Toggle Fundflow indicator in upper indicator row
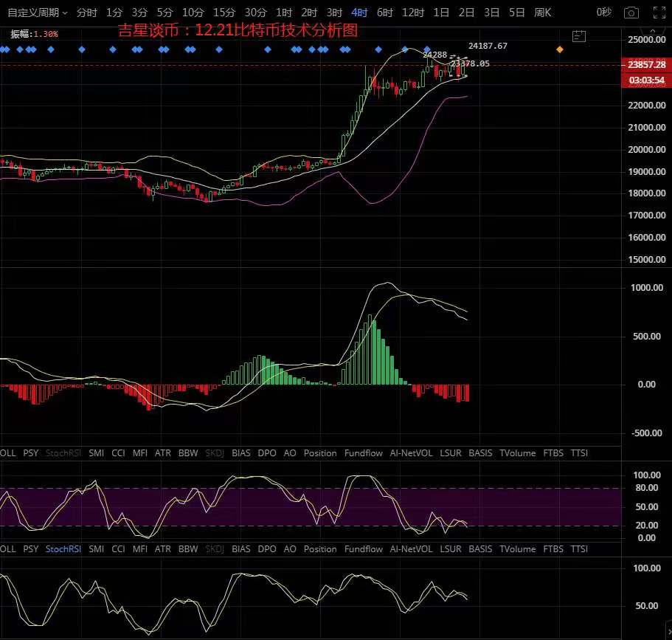 click(364, 453)
